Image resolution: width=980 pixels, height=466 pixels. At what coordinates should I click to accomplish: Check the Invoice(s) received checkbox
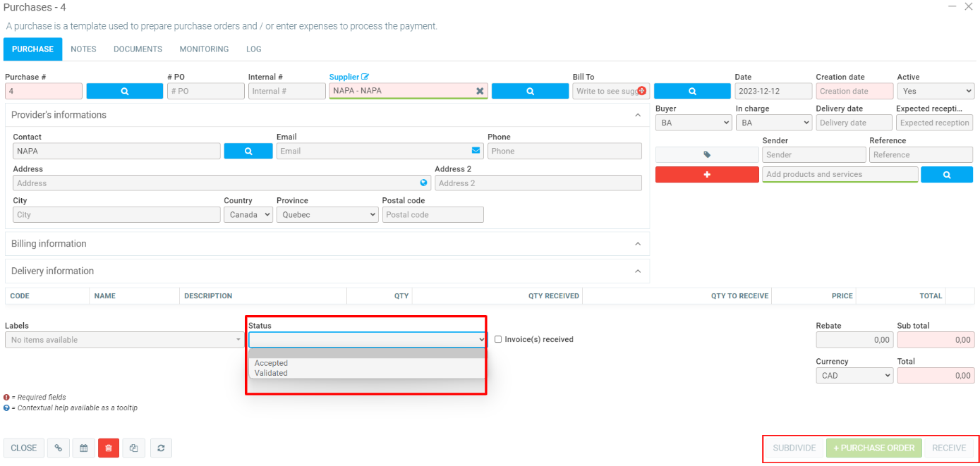(497, 339)
